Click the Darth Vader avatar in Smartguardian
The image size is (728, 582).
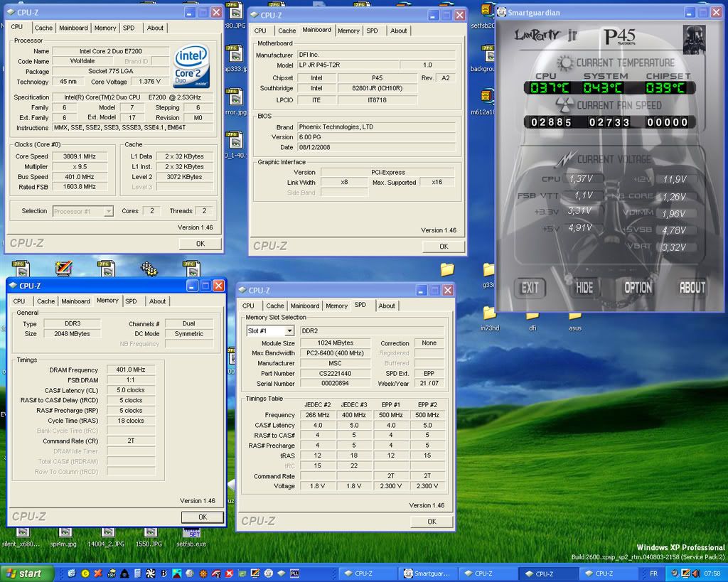coord(693,40)
